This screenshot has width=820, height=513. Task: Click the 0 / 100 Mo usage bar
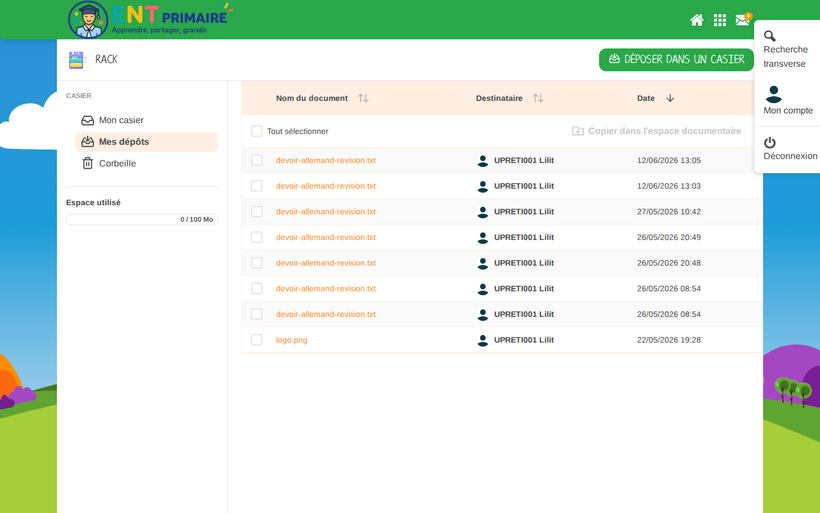(142, 220)
